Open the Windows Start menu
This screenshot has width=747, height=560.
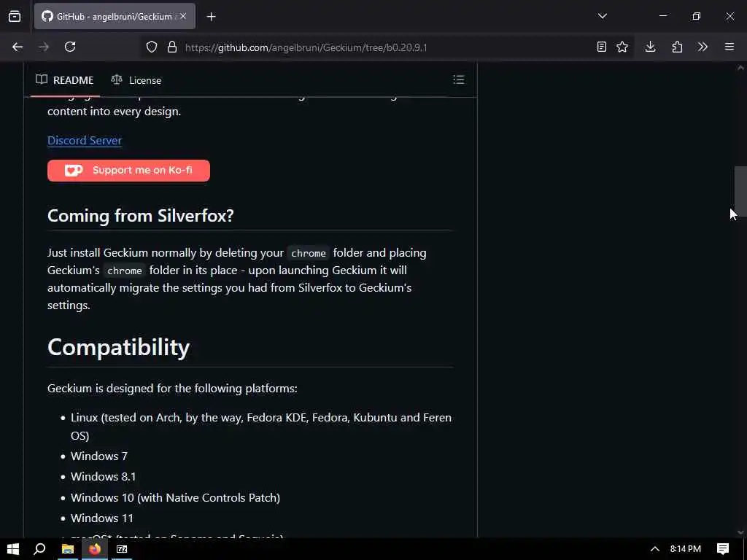coord(13,549)
